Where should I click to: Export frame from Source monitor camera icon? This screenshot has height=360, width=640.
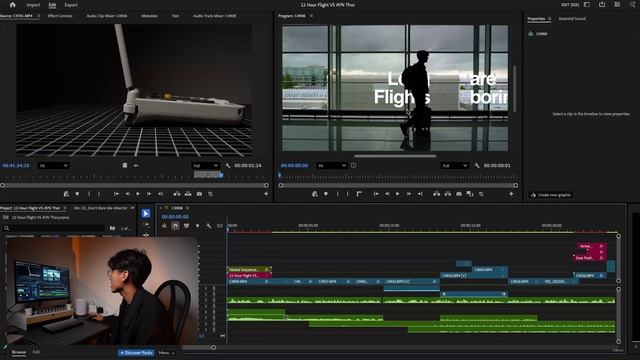click(199, 194)
